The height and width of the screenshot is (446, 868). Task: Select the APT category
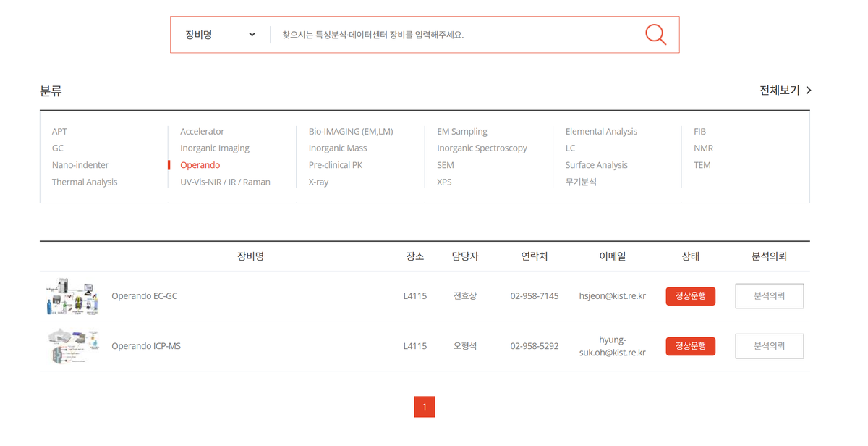[59, 132]
